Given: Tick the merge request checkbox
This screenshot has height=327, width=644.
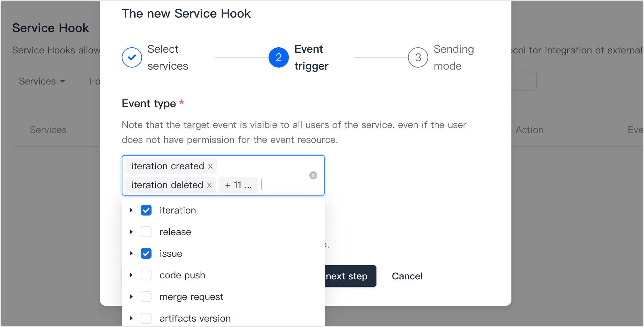Looking at the screenshot, I should [x=146, y=297].
